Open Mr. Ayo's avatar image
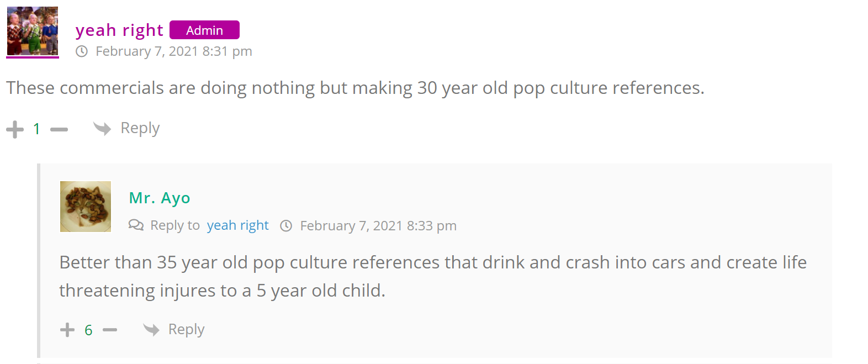 86,207
